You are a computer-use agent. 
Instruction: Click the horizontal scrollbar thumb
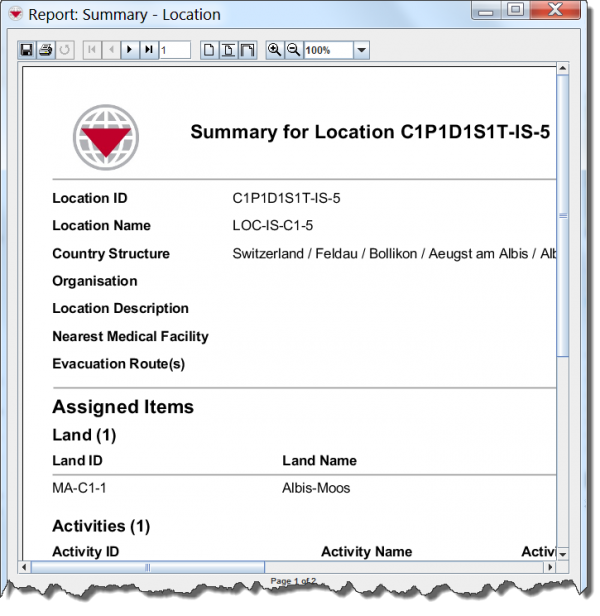(x=148, y=567)
